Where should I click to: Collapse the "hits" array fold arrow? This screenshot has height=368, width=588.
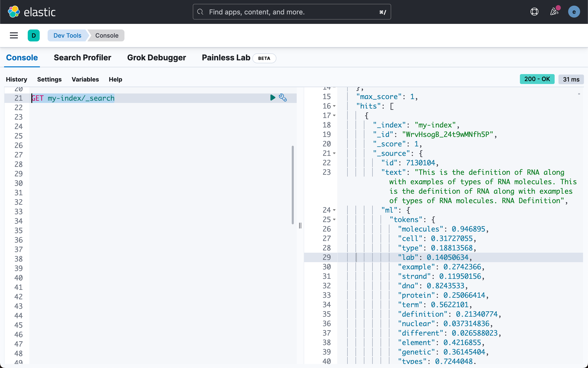click(x=334, y=106)
